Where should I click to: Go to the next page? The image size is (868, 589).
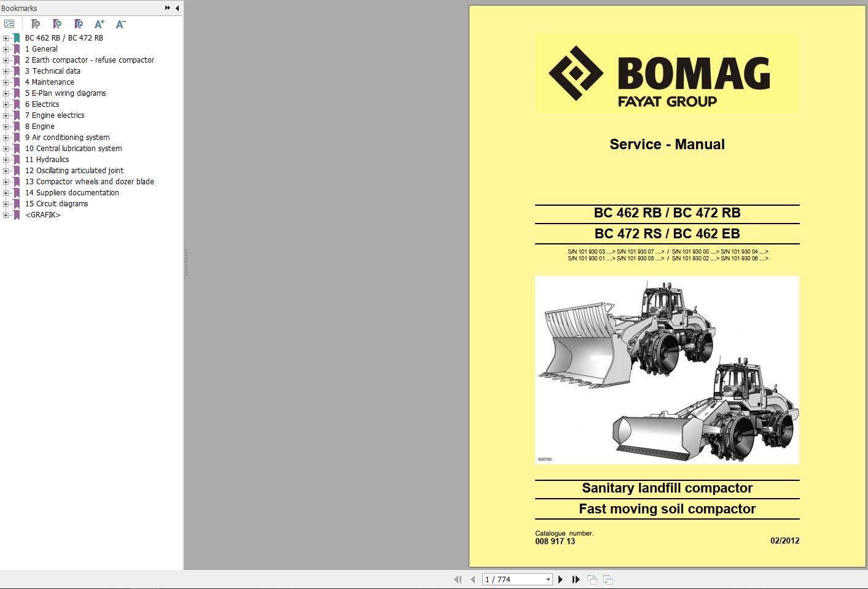[560, 579]
